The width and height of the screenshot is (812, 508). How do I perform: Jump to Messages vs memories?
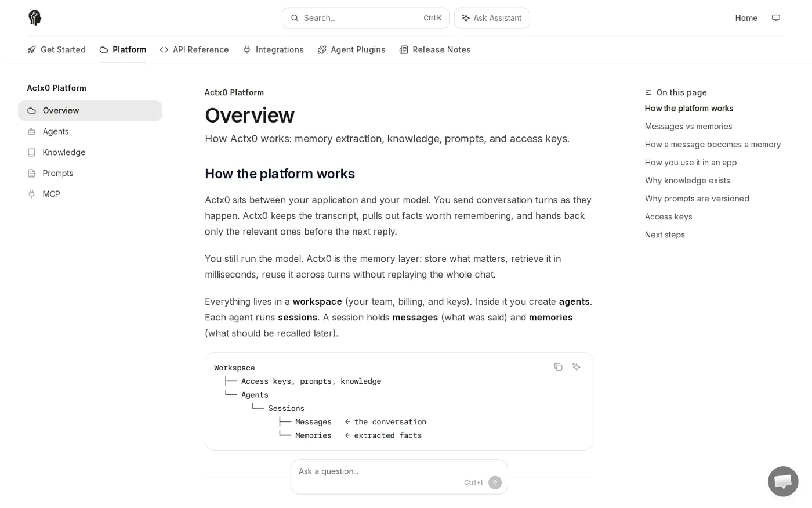pyautogui.click(x=688, y=127)
